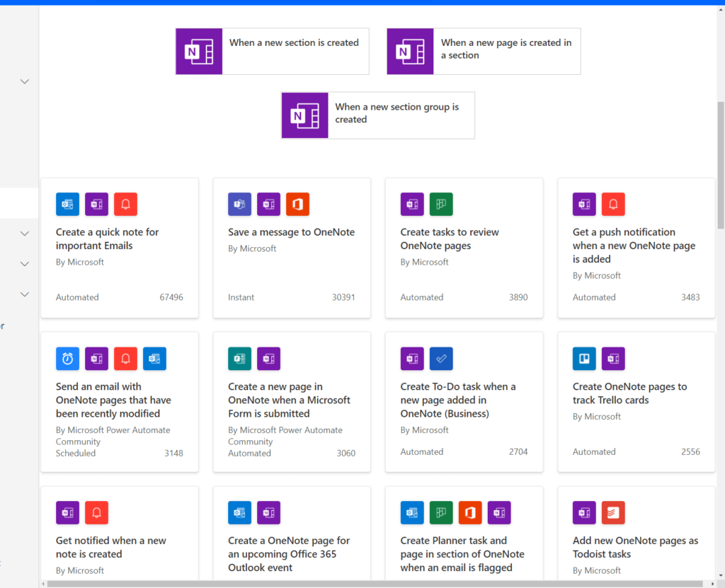Click Outlook icon in 'Create a quick note' card

point(67,204)
